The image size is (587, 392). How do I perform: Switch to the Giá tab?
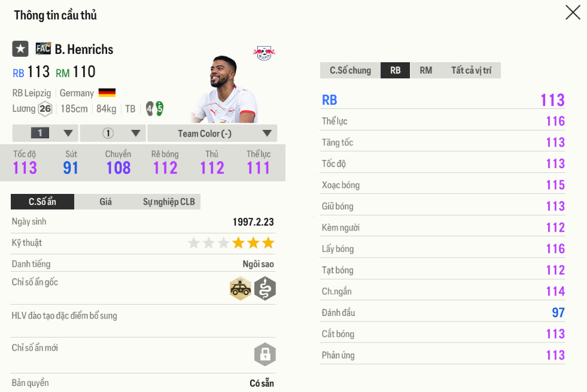tap(105, 202)
